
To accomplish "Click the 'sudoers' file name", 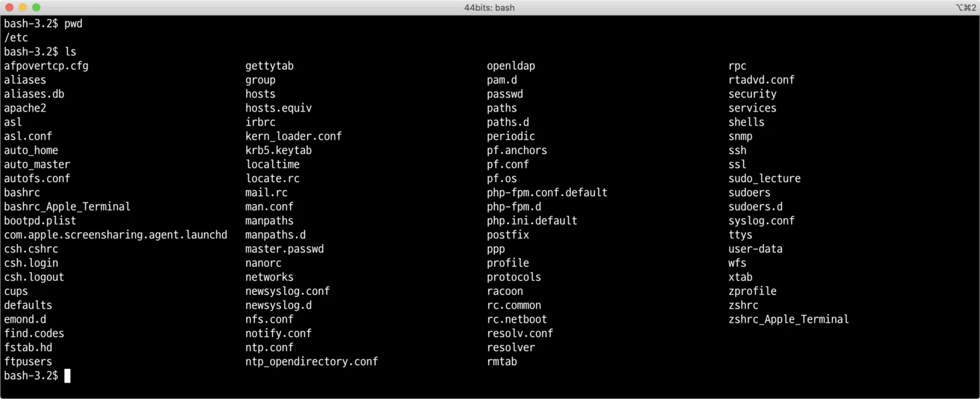I will point(749,193).
